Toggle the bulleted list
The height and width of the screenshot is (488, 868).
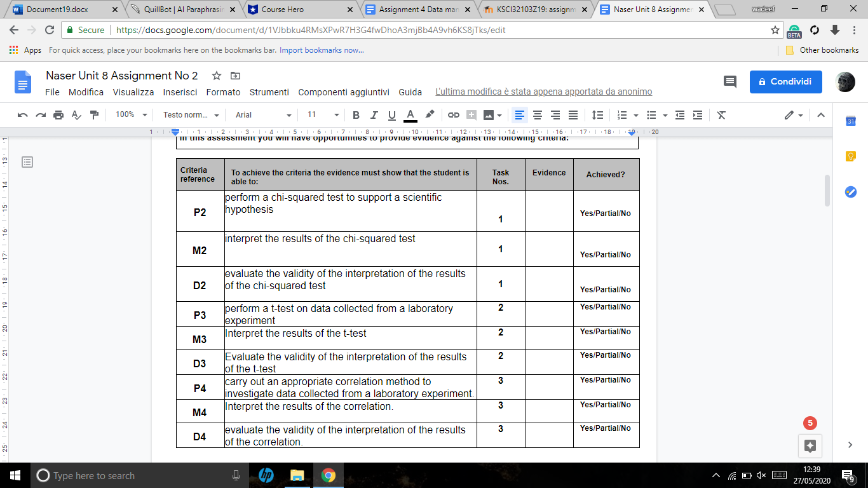(652, 115)
